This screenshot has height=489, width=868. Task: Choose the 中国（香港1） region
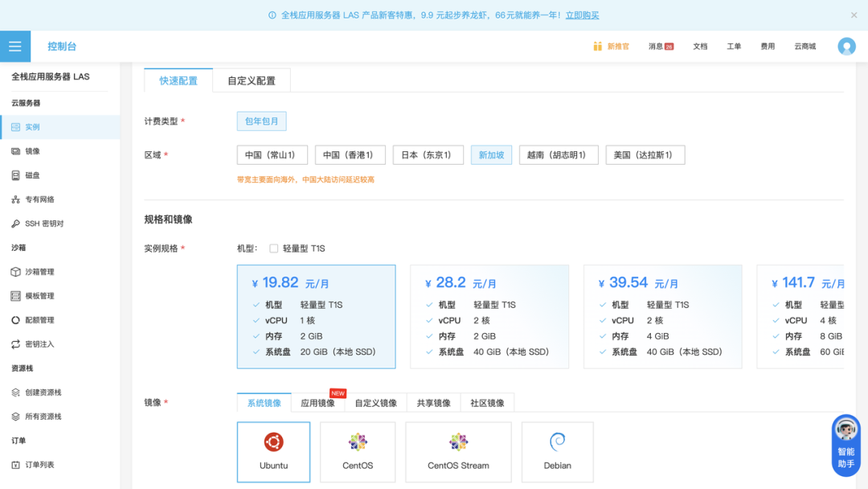coord(350,155)
